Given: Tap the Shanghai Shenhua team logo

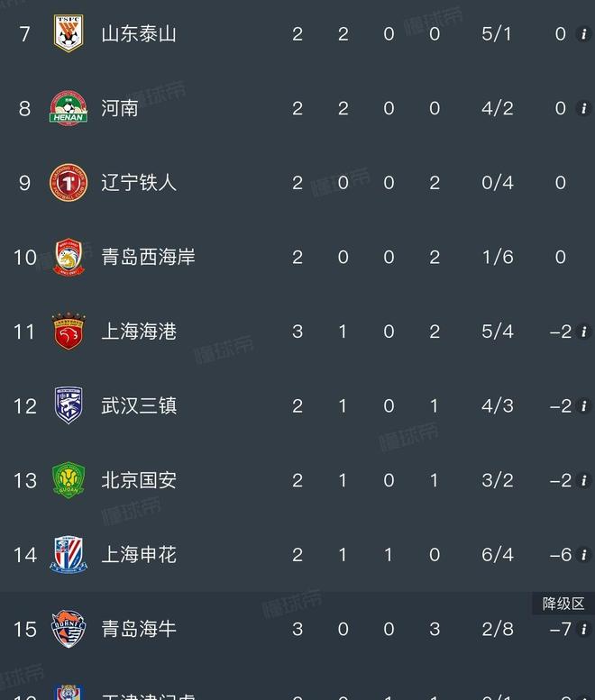Looking at the screenshot, I should click(x=68, y=555).
